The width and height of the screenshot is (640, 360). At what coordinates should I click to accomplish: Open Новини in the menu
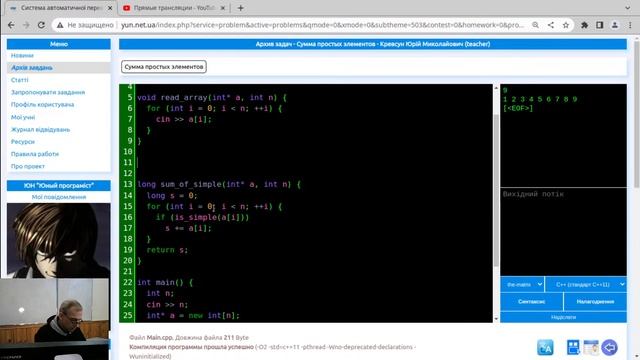point(22,56)
